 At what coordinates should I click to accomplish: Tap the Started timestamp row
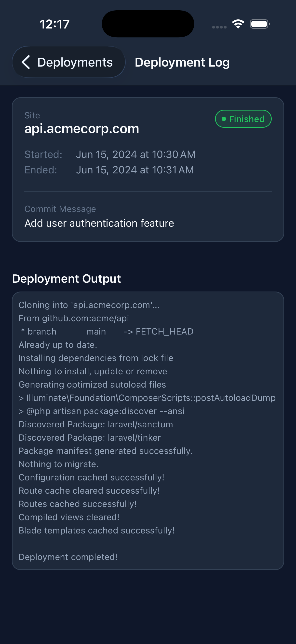point(110,154)
